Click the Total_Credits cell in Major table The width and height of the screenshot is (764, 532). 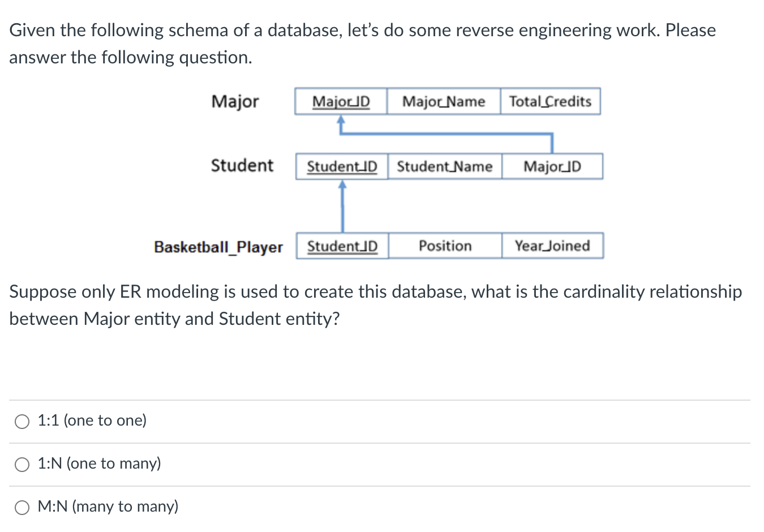coord(550,102)
